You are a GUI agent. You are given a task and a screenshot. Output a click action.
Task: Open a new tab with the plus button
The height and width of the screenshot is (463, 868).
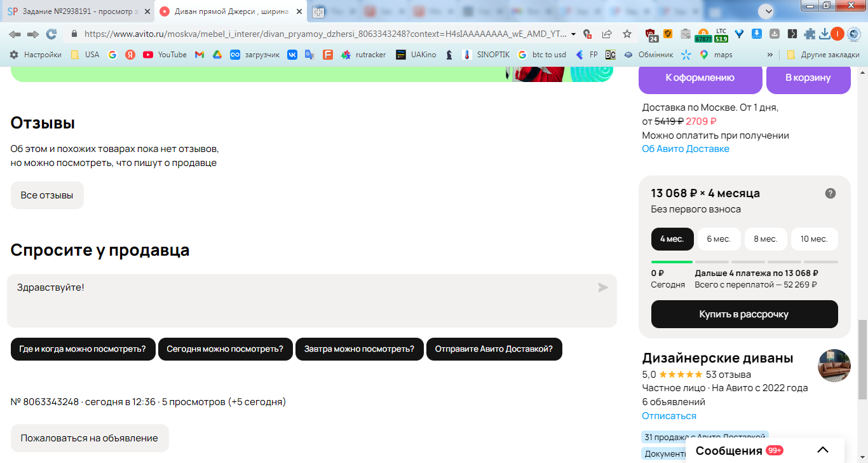tap(318, 12)
